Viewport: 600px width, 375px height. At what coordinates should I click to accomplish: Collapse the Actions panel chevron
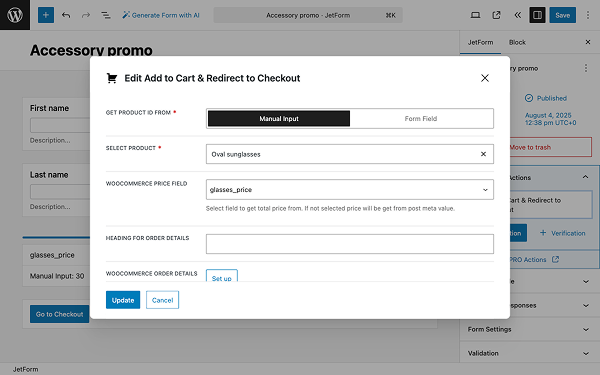click(585, 177)
